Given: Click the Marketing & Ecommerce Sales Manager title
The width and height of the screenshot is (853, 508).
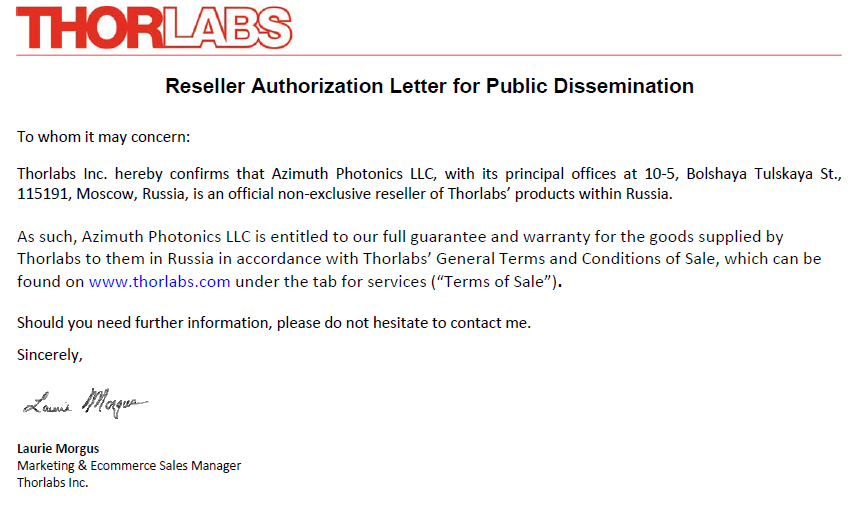Looking at the screenshot, I should click(129, 465).
